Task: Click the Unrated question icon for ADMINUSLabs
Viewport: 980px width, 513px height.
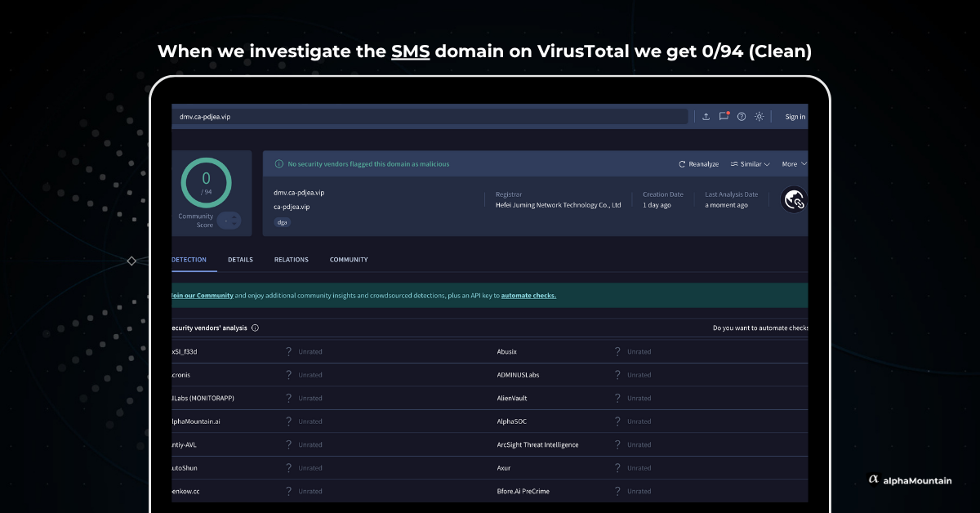Action: coord(617,375)
